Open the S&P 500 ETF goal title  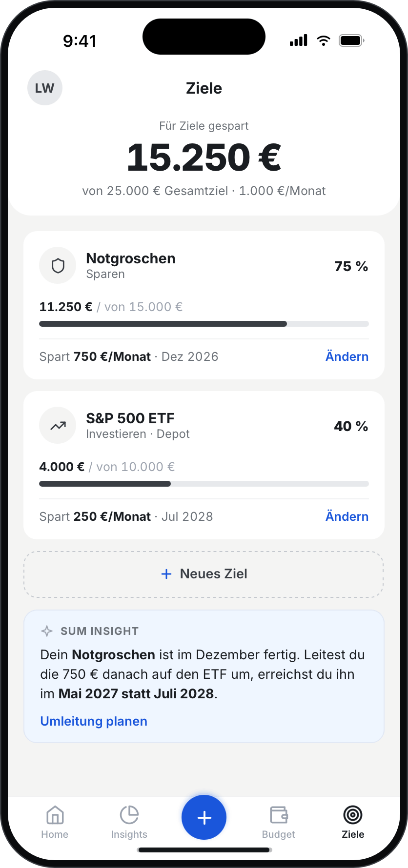coord(130,418)
